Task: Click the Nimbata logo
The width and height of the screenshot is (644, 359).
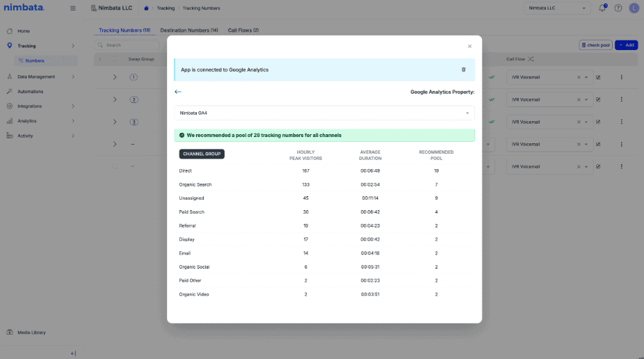Action: 24,8
